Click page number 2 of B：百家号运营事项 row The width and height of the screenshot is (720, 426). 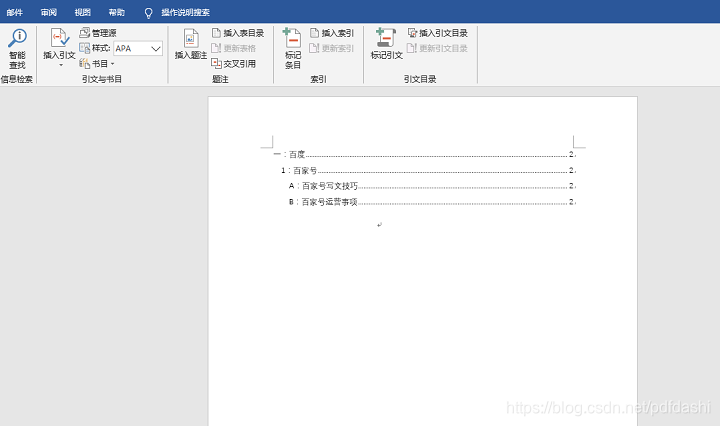[571, 202]
